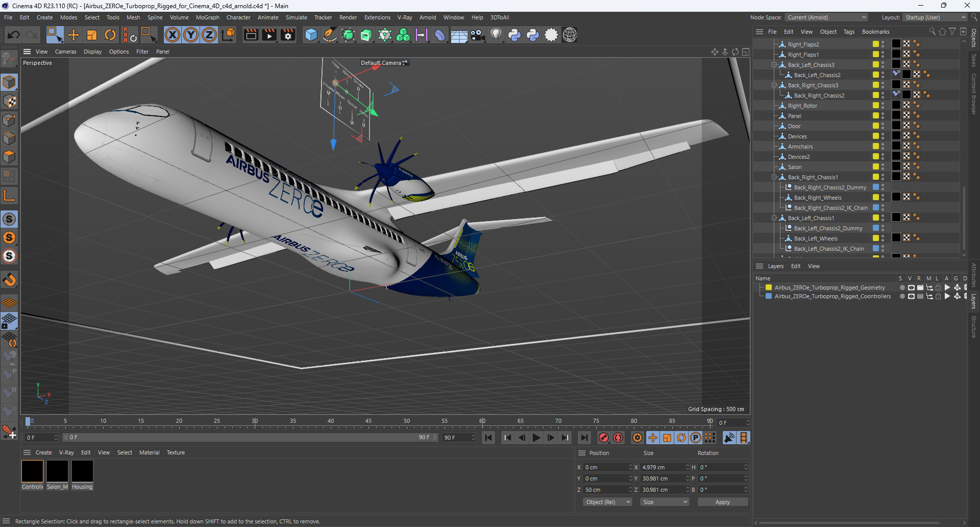The height and width of the screenshot is (527, 980).
Task: Open the Simulate menu
Action: pos(296,17)
